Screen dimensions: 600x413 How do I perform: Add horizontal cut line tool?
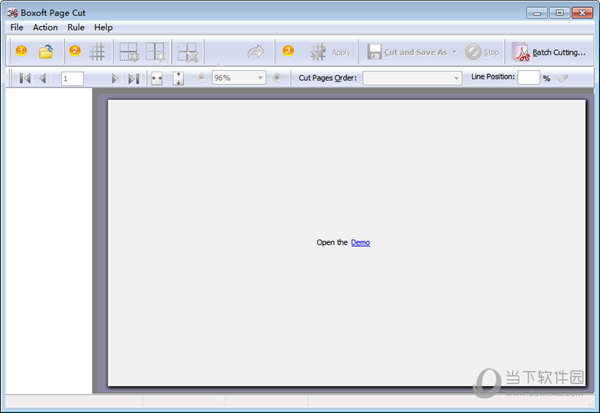[x=129, y=52]
